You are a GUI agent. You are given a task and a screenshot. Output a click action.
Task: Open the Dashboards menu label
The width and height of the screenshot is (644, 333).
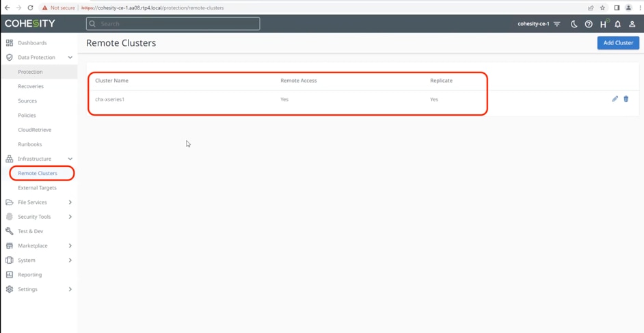pos(32,42)
